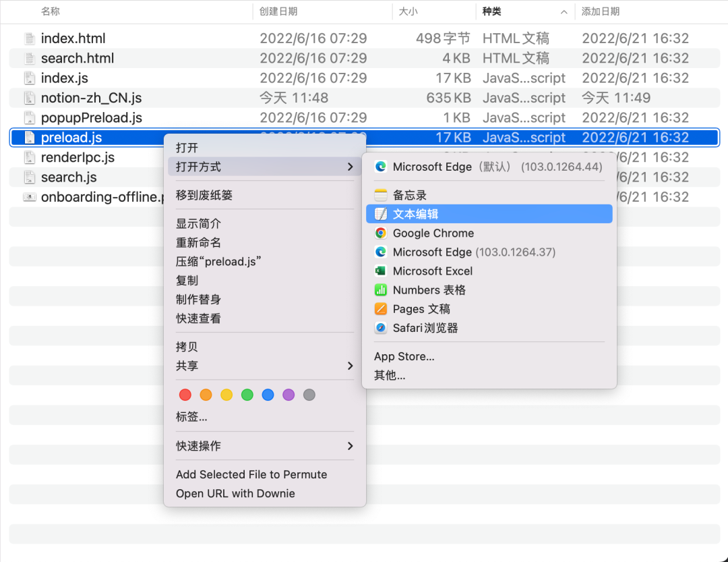728x562 pixels.
Task: Choose Open URL with Downie
Action: [x=235, y=493]
